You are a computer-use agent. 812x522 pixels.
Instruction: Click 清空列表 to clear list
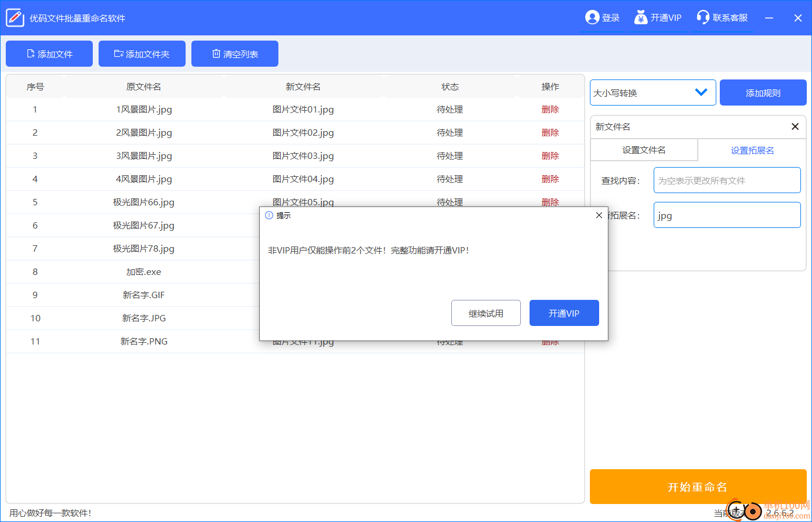235,54
